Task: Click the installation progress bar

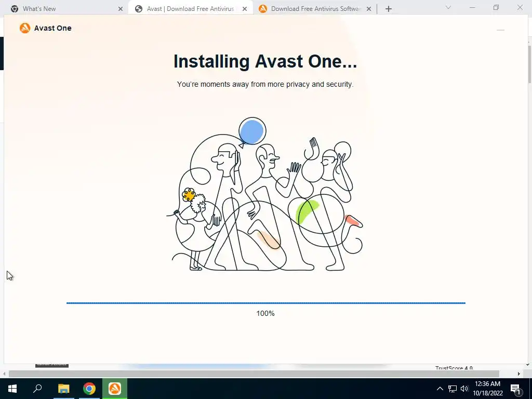Action: coord(265,303)
